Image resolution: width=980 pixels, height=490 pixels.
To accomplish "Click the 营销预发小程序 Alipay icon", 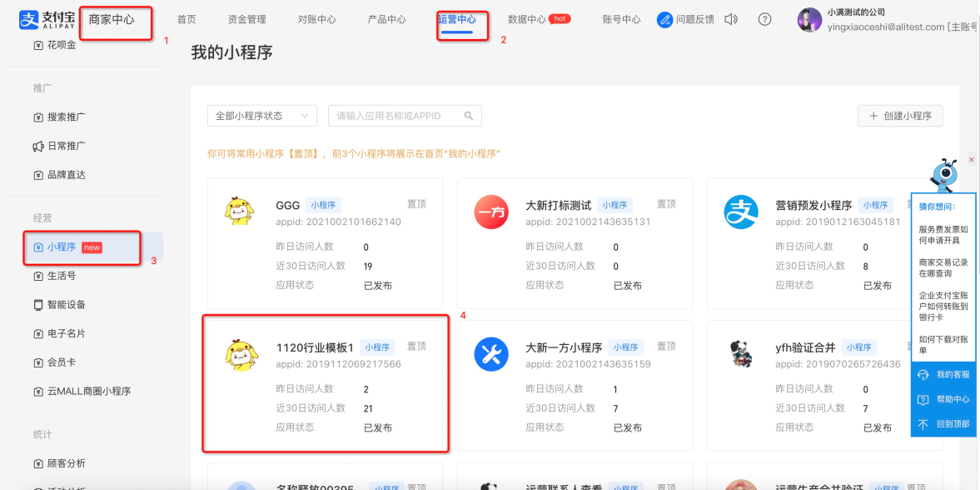I will click(741, 212).
